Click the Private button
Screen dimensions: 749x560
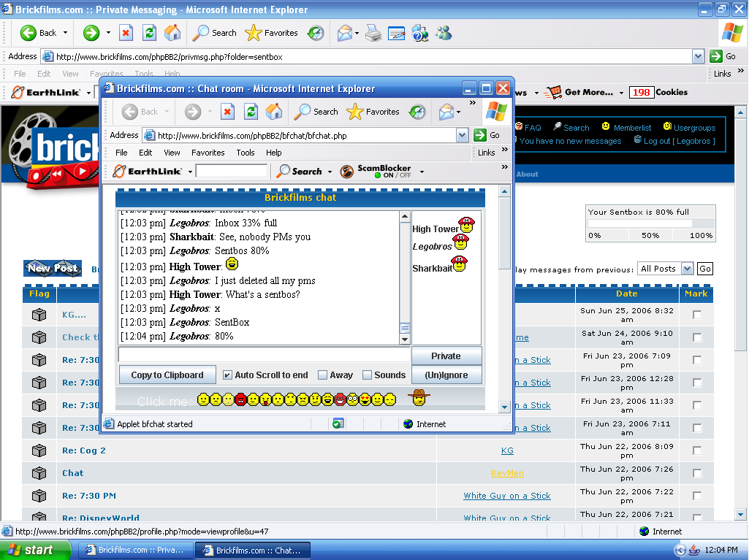tap(446, 356)
